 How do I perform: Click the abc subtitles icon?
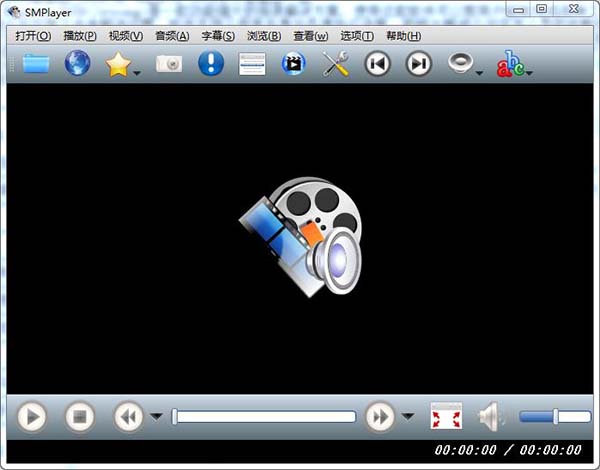pyautogui.click(x=510, y=64)
